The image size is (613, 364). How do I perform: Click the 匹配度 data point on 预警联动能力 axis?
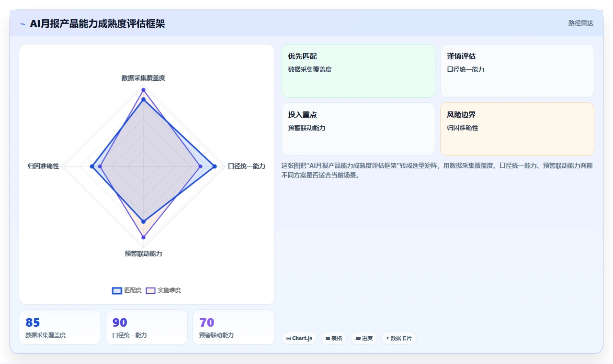click(x=143, y=221)
